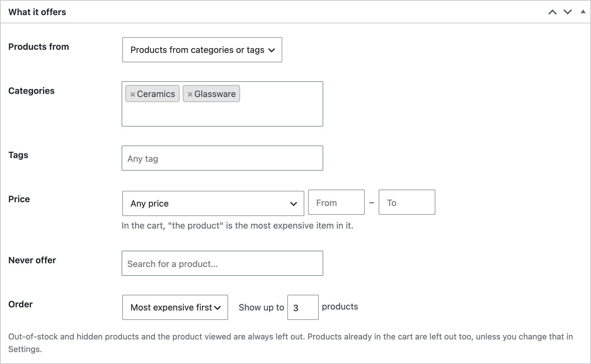Image resolution: width=591 pixels, height=364 pixels.
Task: Focus the Never offer product search field
Action: [x=222, y=263]
